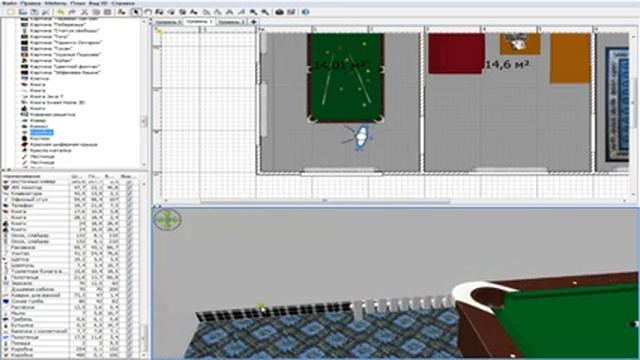Paste using the toolbar Paste icon
The image size is (640, 360).
pos(107,12)
